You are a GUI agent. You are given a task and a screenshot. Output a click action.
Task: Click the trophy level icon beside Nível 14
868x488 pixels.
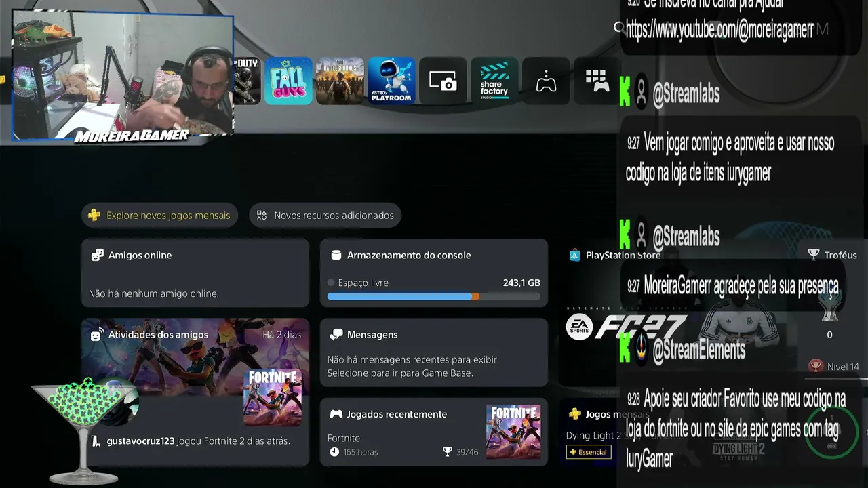pos(816,366)
